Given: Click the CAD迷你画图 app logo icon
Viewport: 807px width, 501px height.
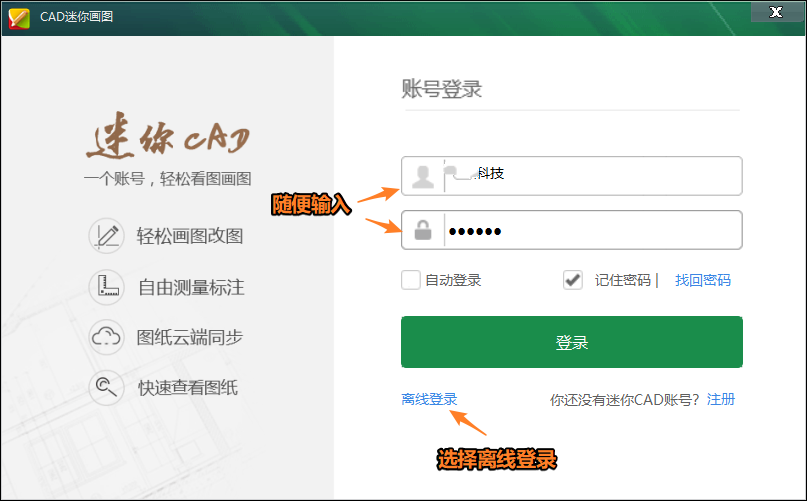Looking at the screenshot, I should click(x=19, y=18).
